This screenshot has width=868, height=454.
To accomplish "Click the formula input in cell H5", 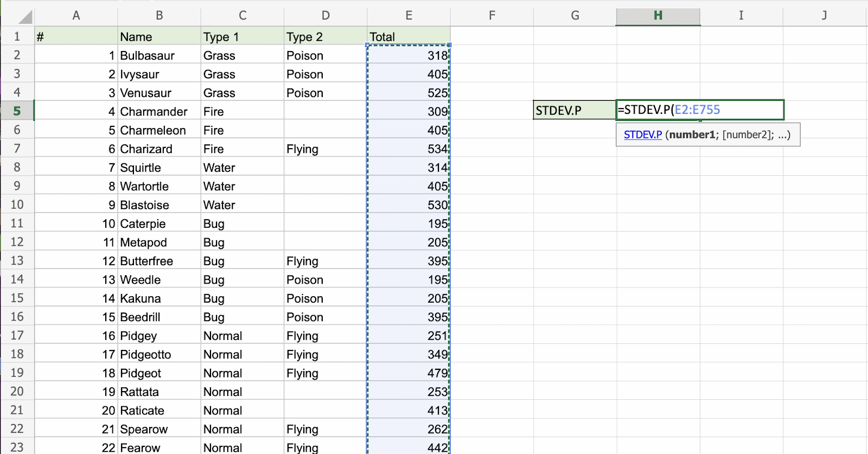I will tap(700, 110).
